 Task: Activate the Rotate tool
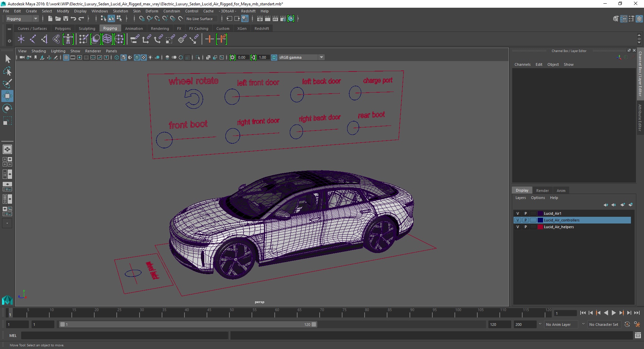pos(7,108)
